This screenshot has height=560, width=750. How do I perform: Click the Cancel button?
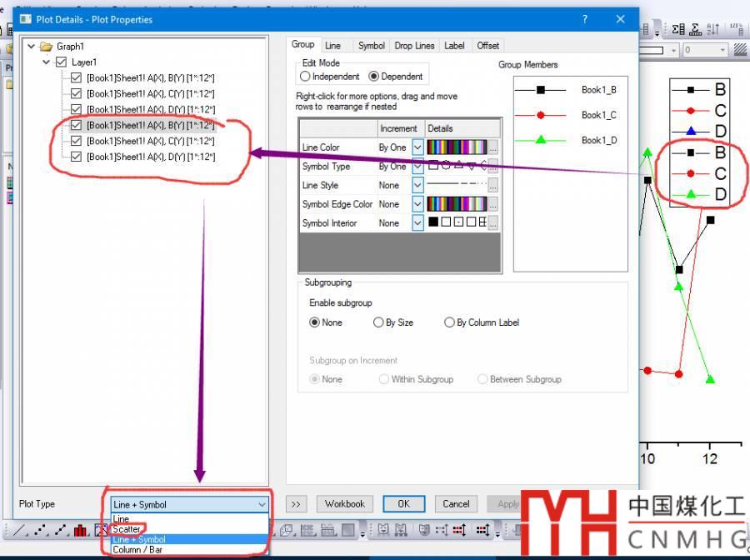point(456,503)
